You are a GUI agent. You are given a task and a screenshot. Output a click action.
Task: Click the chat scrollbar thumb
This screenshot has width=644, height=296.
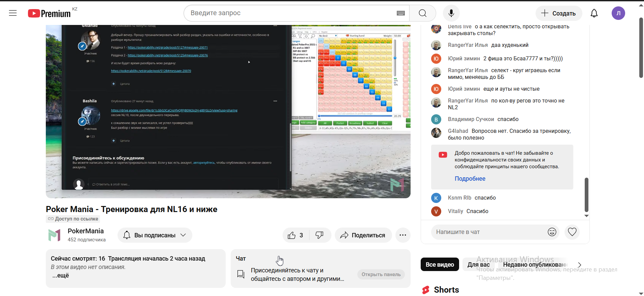[x=586, y=195]
